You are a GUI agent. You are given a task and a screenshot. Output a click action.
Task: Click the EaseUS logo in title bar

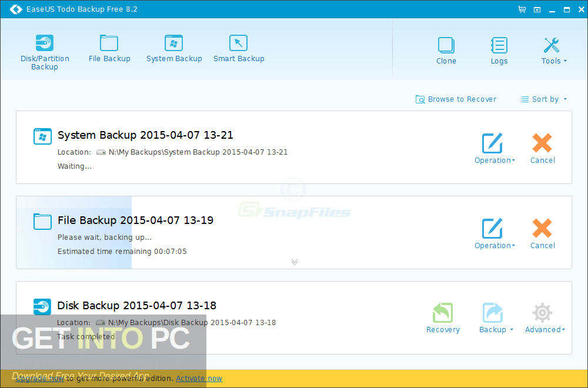click(16, 9)
